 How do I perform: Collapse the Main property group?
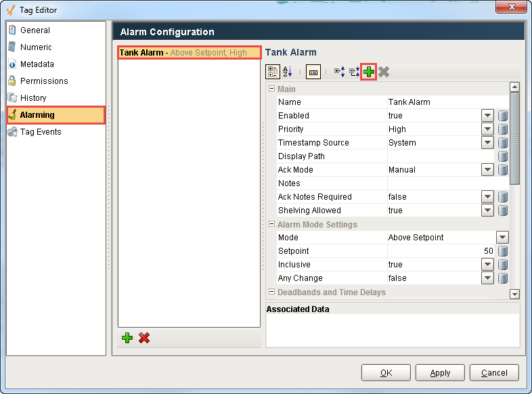[x=272, y=89]
